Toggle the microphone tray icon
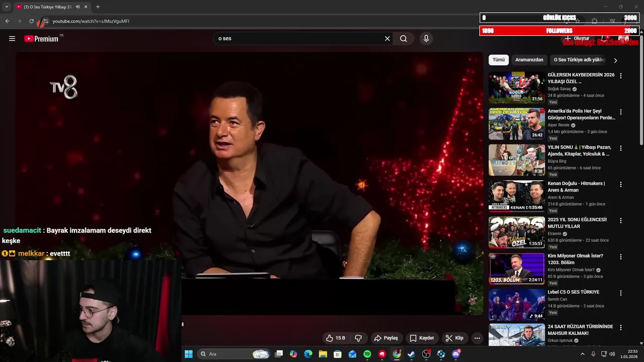Screen dimensions: 644x362 pyautogui.click(x=593, y=354)
